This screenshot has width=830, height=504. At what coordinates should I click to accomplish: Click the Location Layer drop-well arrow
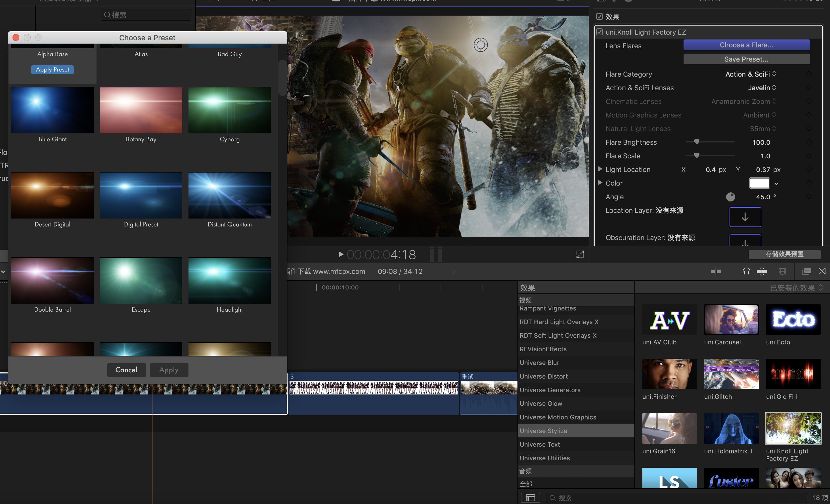pos(745,217)
